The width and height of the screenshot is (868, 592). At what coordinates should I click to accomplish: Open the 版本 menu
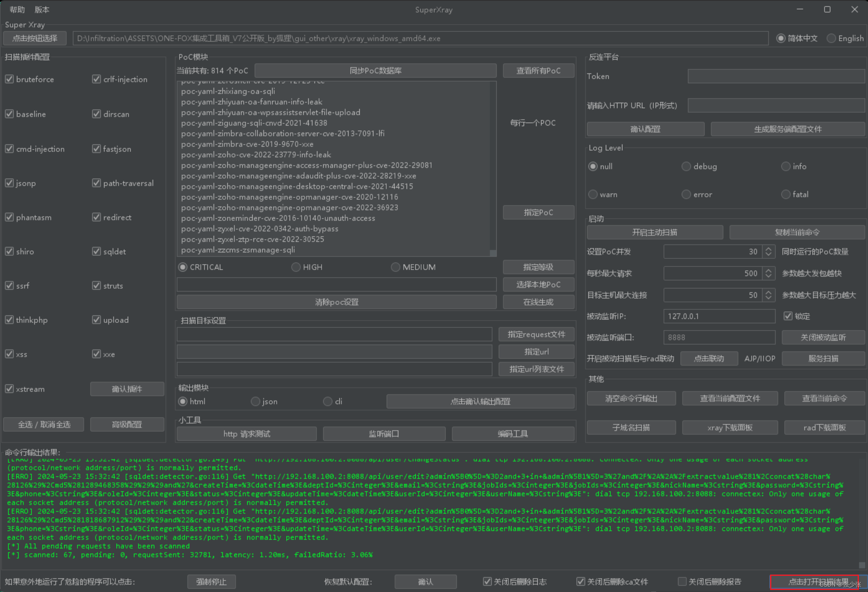tap(42, 9)
